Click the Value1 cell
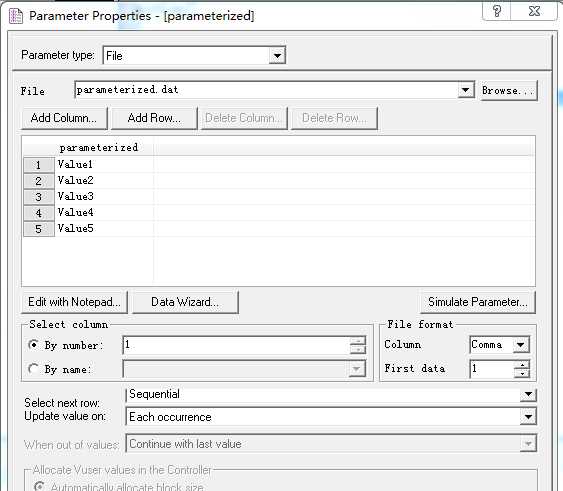 104,165
